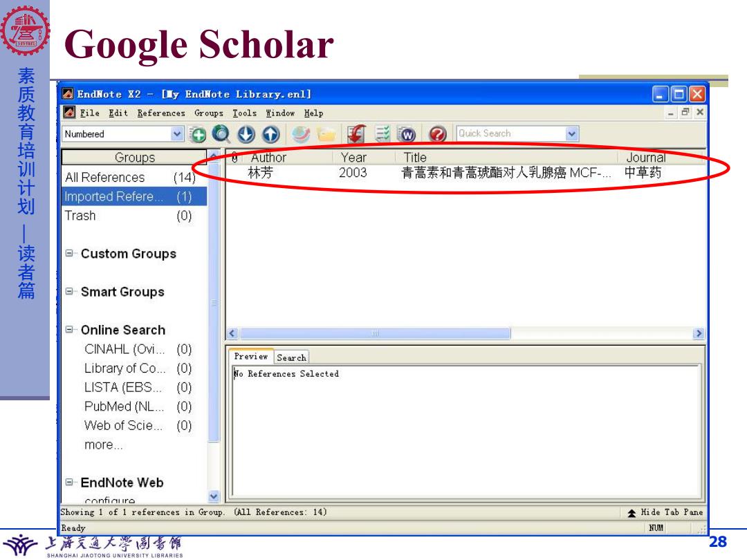Select the Imported References group
Viewport: 747px width, 560px height.
pyautogui.click(x=134, y=196)
